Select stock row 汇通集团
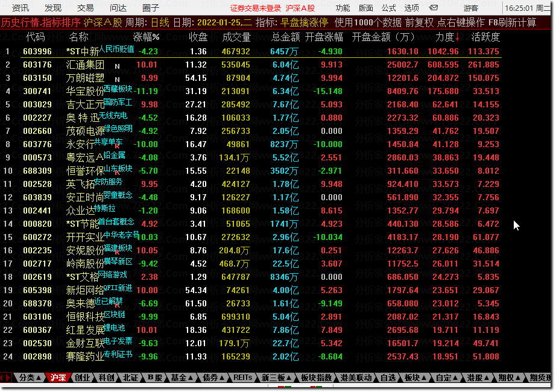The image size is (556, 392). [250, 65]
